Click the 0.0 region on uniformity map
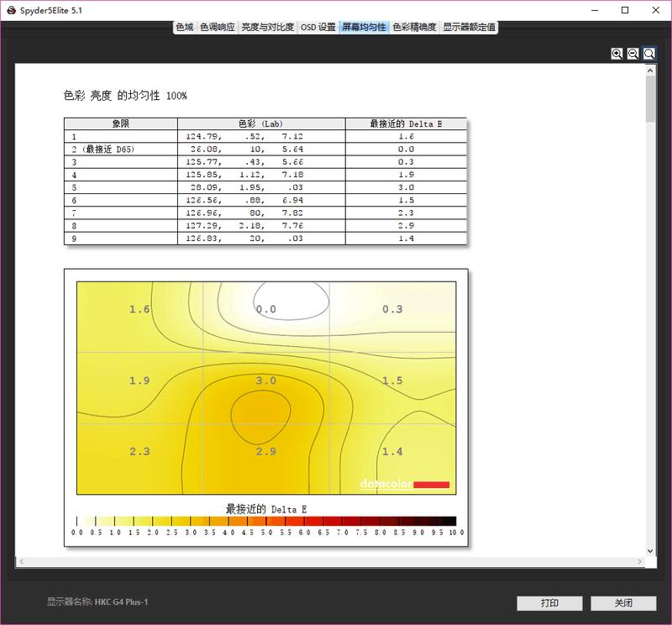Image resolution: width=672 pixels, height=625 pixels. (x=266, y=308)
